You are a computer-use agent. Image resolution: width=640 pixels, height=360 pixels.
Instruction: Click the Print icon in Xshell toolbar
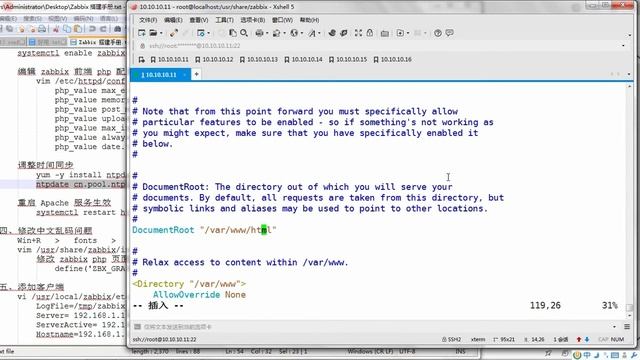259,33
